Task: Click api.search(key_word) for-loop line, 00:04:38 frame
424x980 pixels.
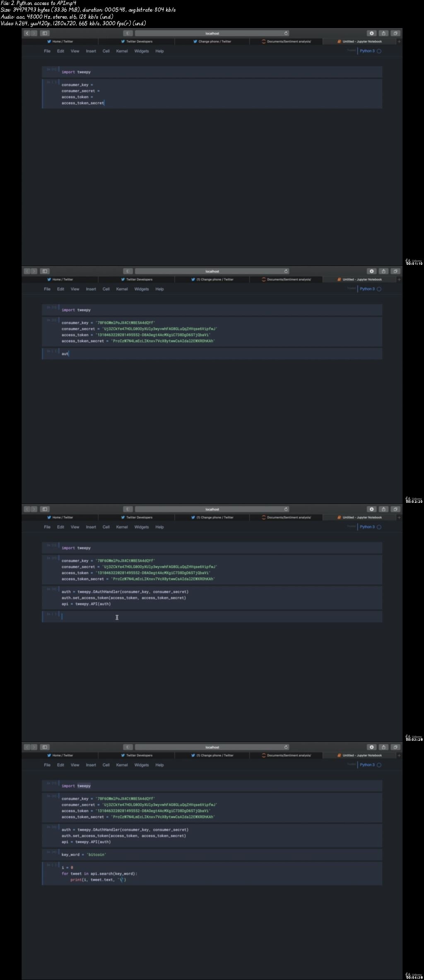Action: [x=99, y=874]
